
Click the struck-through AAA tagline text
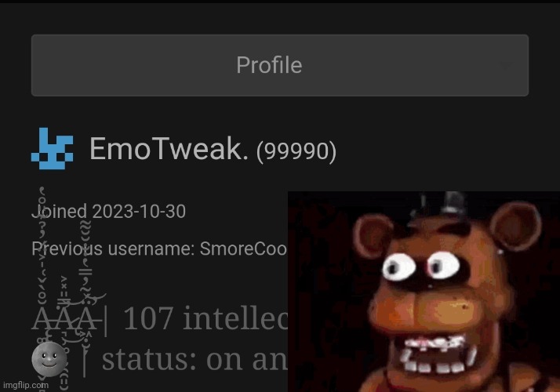click(65, 319)
